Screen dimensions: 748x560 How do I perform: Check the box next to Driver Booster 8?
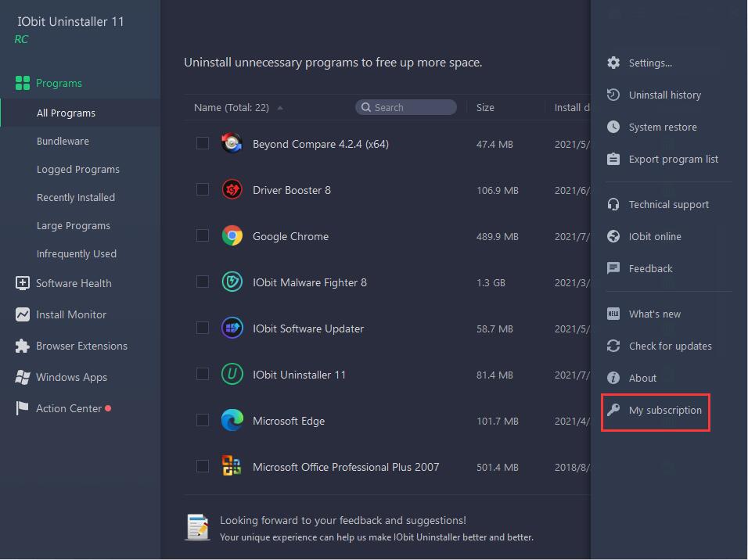[203, 189]
